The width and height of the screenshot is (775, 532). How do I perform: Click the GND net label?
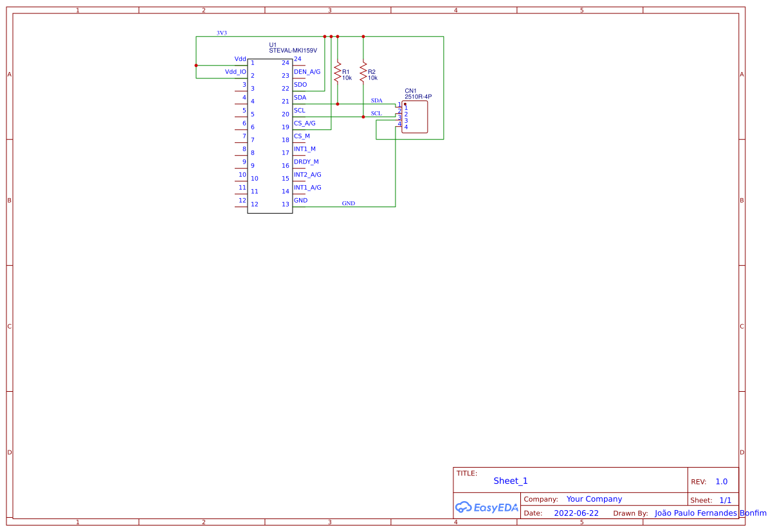(x=348, y=203)
